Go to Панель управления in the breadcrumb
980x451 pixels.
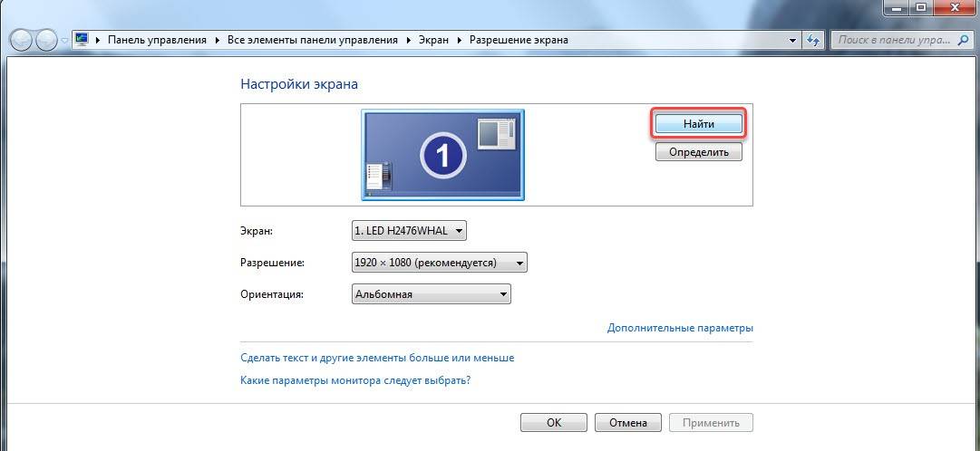click(157, 40)
